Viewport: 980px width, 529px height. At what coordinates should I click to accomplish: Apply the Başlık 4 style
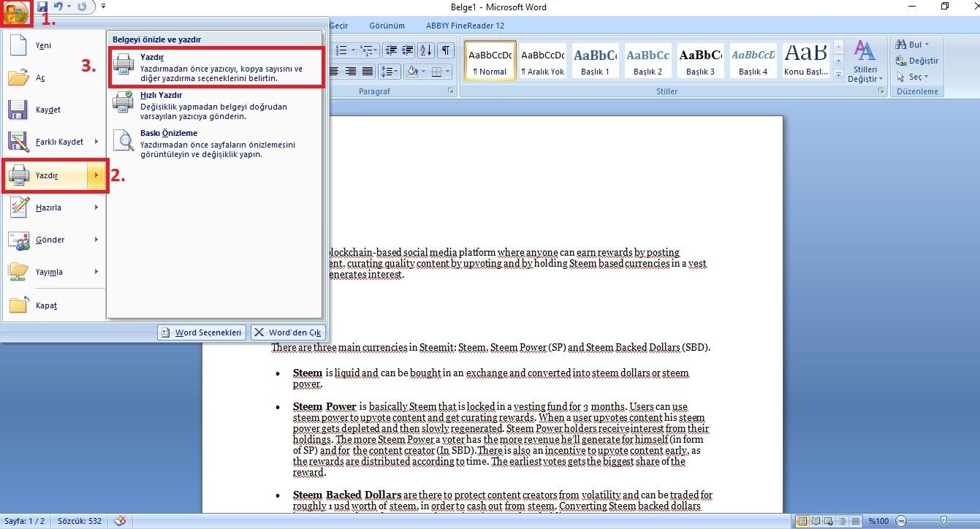753,61
